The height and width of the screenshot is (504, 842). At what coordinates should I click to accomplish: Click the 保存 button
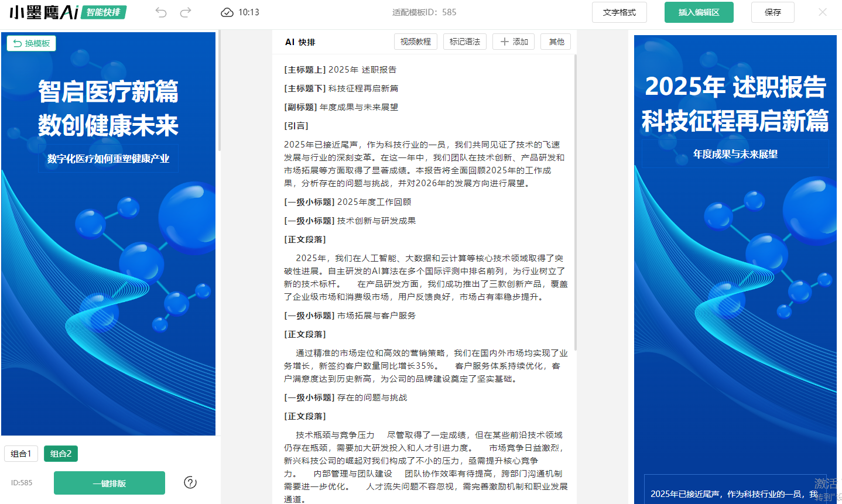772,12
